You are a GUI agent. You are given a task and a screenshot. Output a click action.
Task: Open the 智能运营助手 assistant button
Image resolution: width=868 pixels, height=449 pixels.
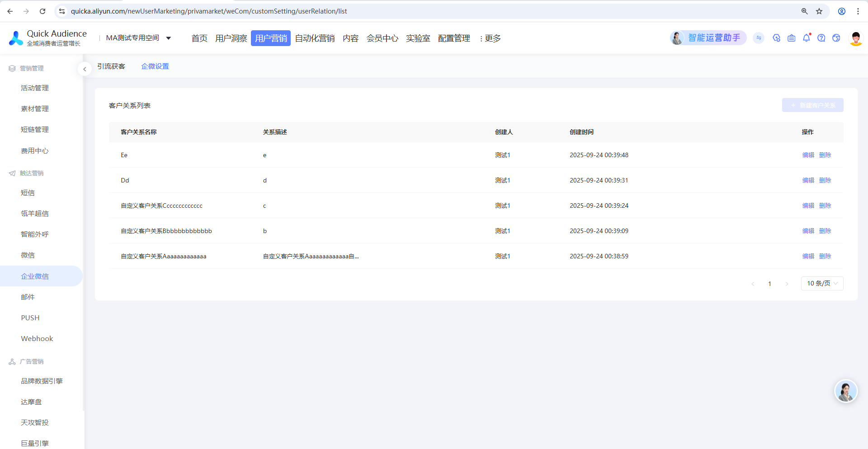click(708, 38)
